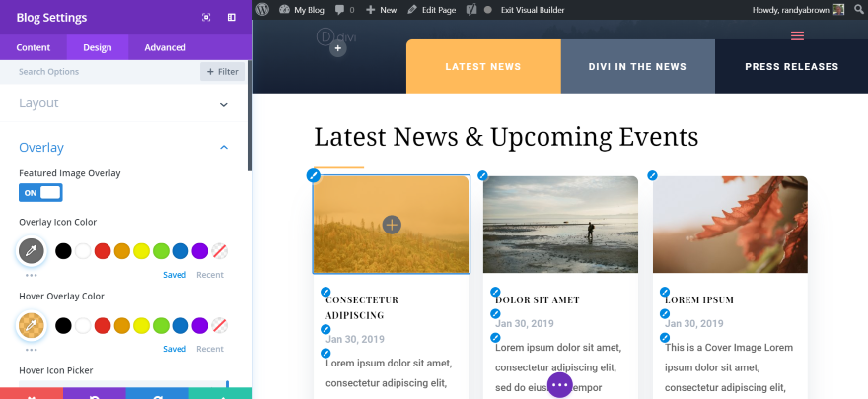
Task: Expand the Layout section
Action: pos(123,103)
